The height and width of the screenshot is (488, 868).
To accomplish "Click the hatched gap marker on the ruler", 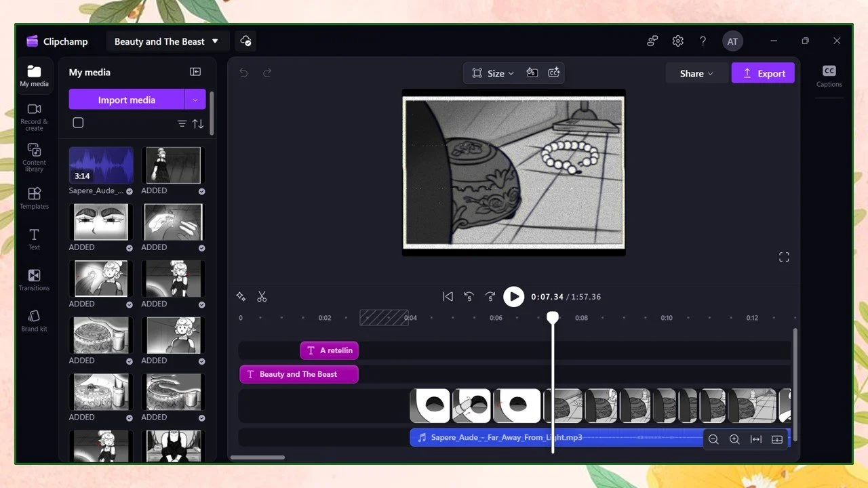I will pos(384,317).
